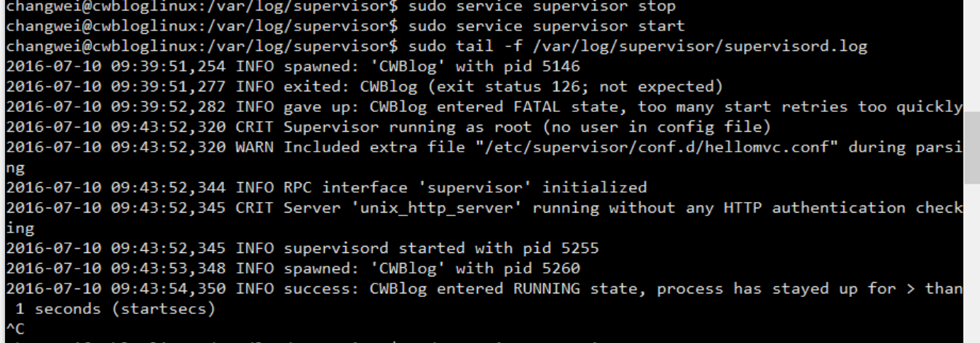Click scrollbar track above the thumb
Viewport: 980px width, 343px height.
pos(971,57)
